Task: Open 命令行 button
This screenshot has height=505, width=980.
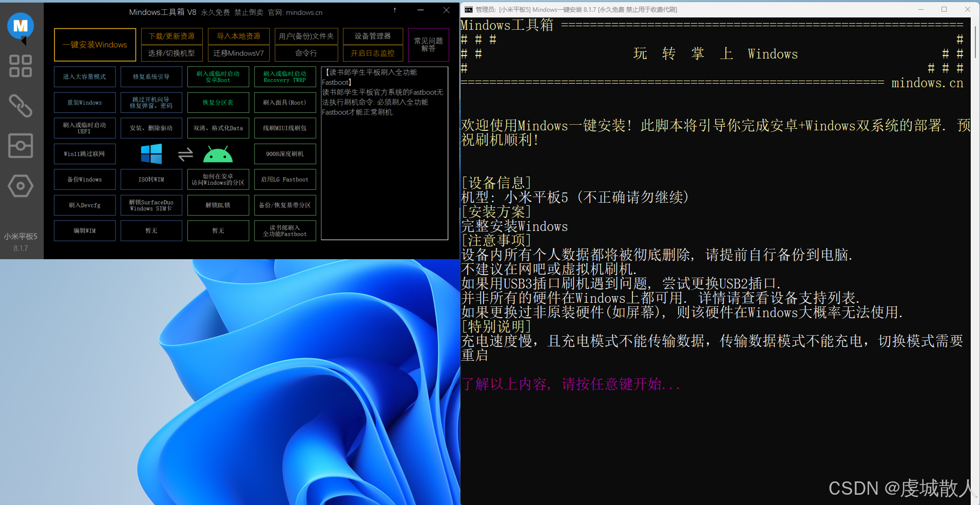Action: point(306,53)
